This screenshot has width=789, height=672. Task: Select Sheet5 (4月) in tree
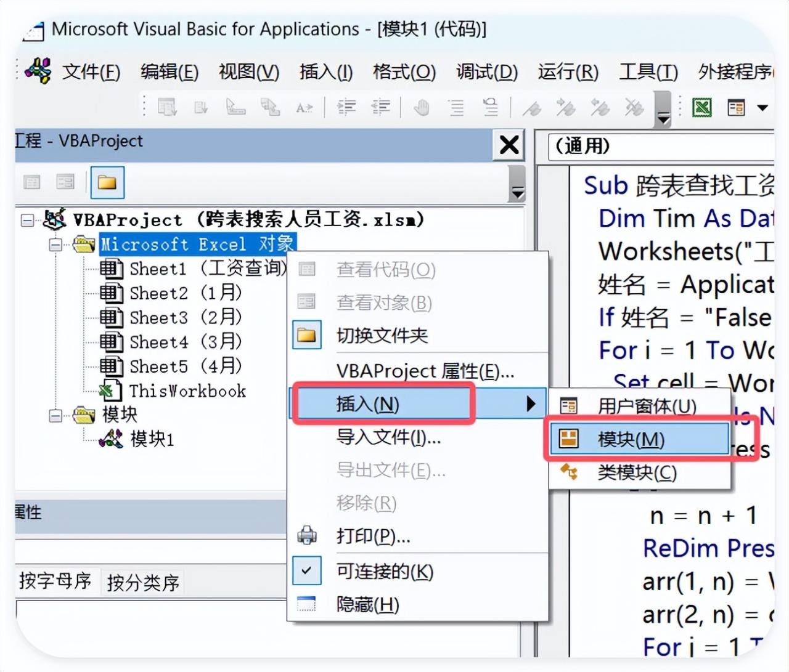pyautogui.click(x=186, y=366)
